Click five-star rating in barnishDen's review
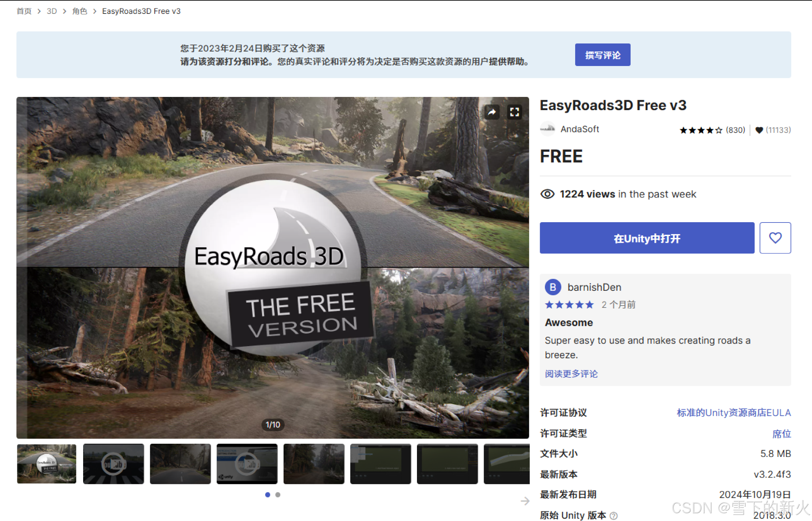This screenshot has height=521, width=812. 569,304
